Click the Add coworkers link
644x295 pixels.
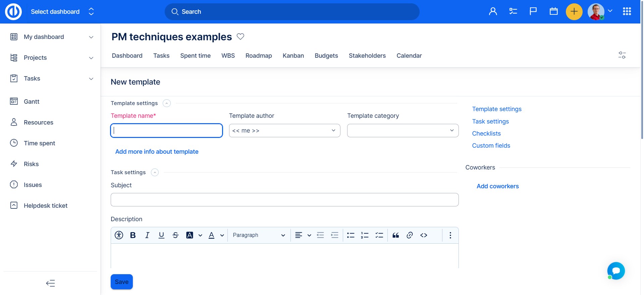(x=497, y=186)
